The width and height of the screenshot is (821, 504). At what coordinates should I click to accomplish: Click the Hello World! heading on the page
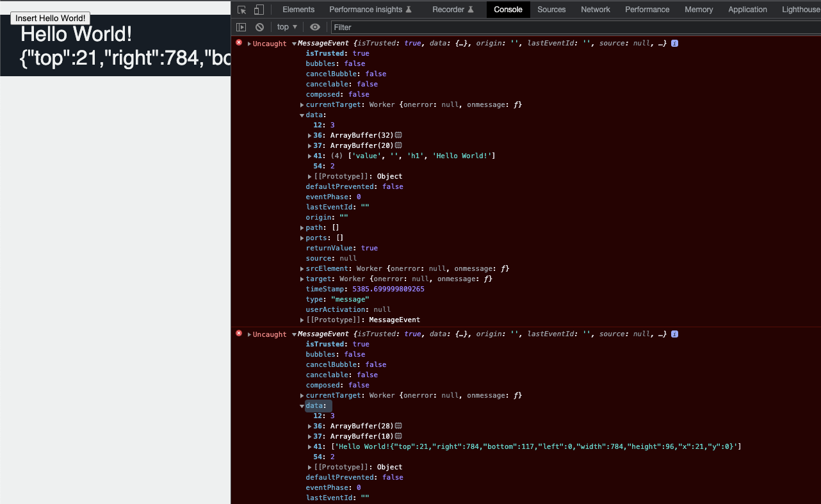pos(76,34)
